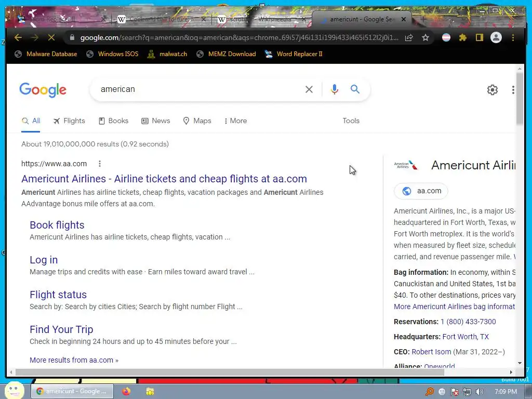Select the News search filter
The height and width of the screenshot is (399, 532).
coord(156,121)
